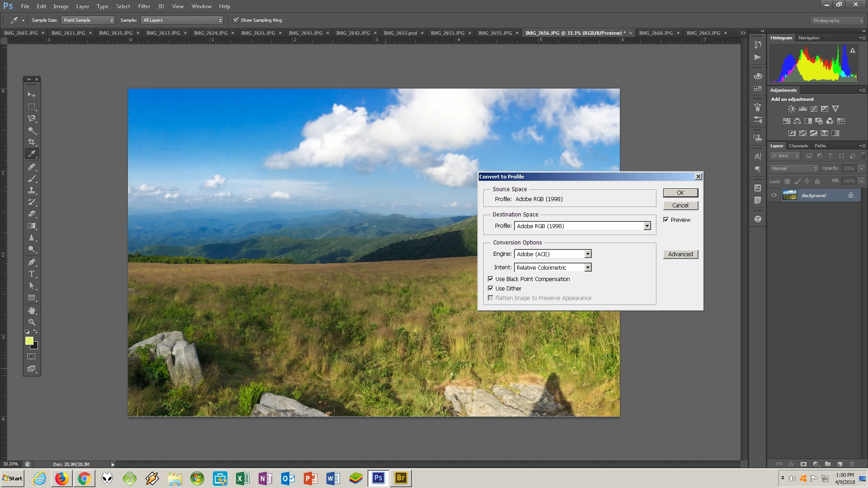Image resolution: width=868 pixels, height=488 pixels.
Task: Select the Crop tool
Action: (x=32, y=142)
